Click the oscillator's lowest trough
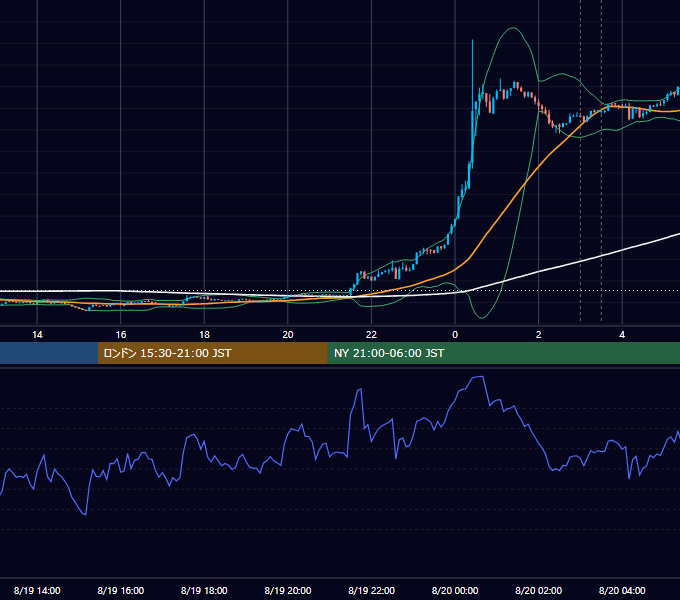The image size is (680, 600). coord(85,514)
